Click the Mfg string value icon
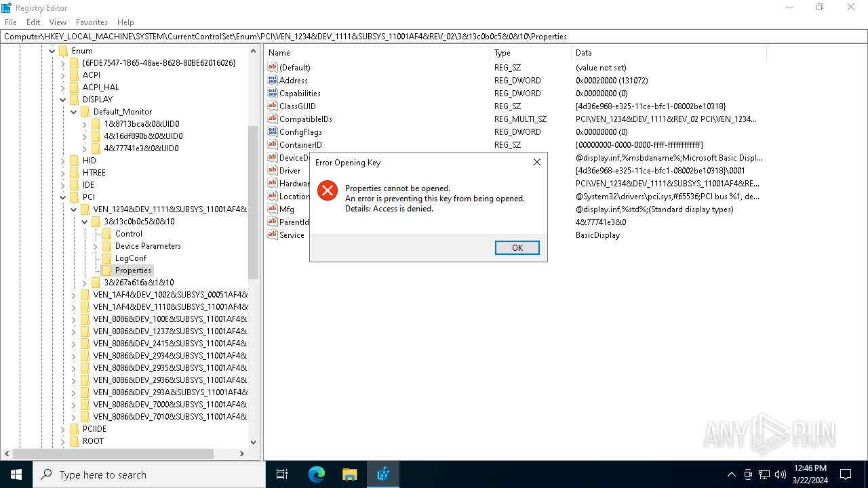Screen dimensions: 868x488 (273, 209)
